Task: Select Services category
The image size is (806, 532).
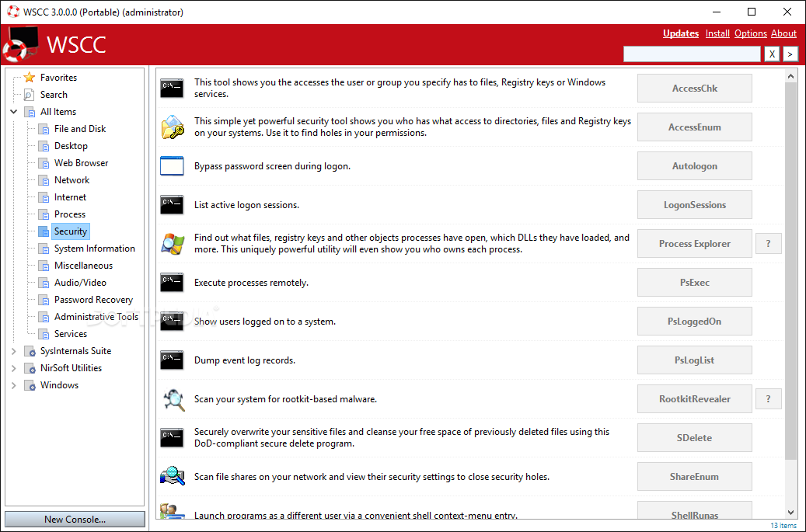Action: pos(71,334)
